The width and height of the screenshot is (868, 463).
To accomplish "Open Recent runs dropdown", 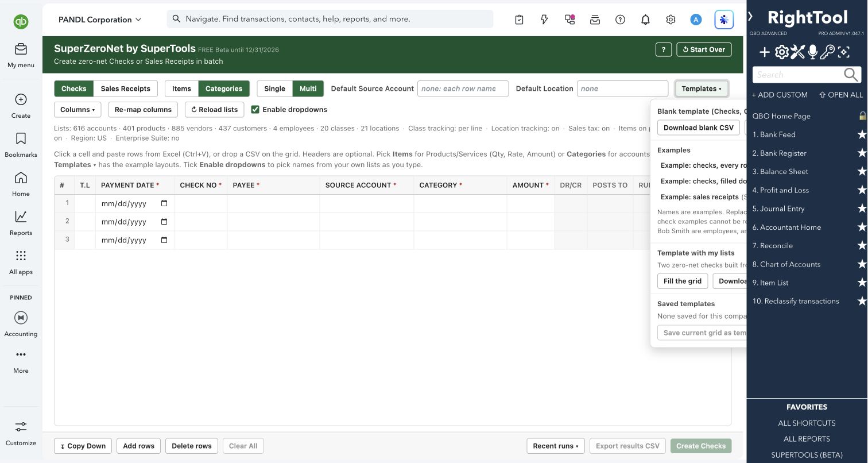I will coord(556,446).
